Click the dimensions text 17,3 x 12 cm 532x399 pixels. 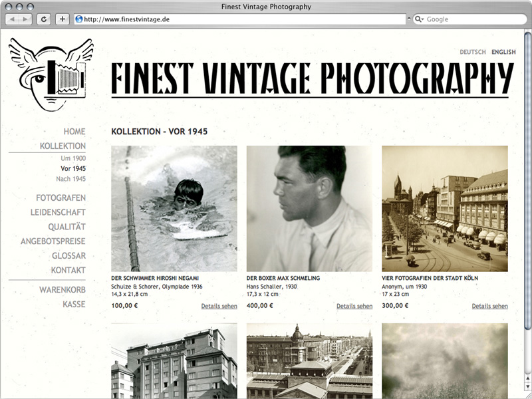262,294
